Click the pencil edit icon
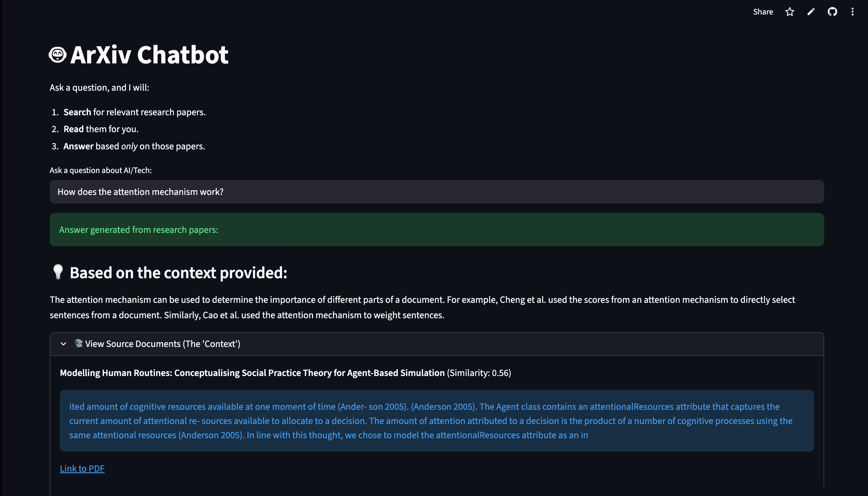The height and width of the screenshot is (496, 868). pos(811,12)
